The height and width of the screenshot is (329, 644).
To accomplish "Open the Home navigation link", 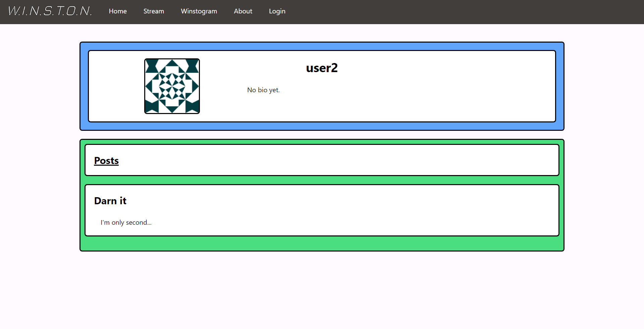I will coord(118,11).
